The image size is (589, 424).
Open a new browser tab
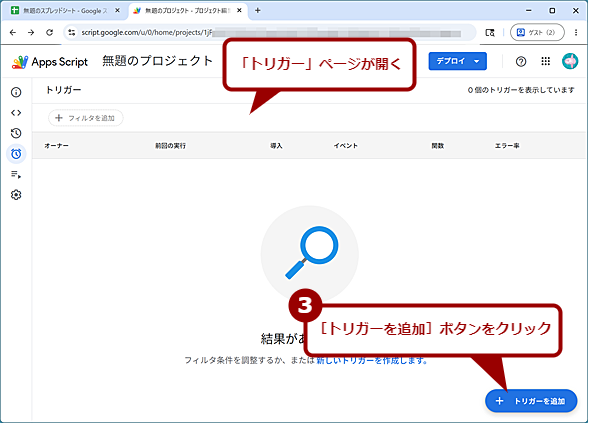(258, 11)
